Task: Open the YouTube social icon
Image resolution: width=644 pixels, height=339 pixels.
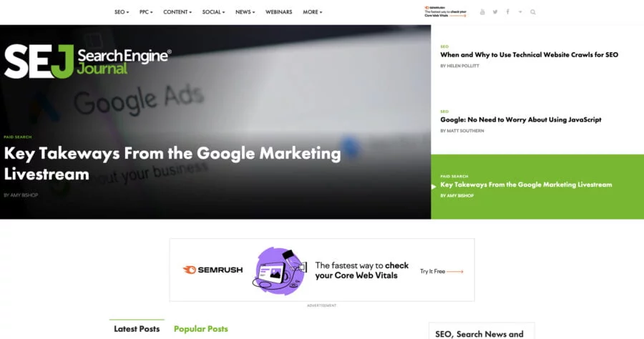Action: [482, 12]
